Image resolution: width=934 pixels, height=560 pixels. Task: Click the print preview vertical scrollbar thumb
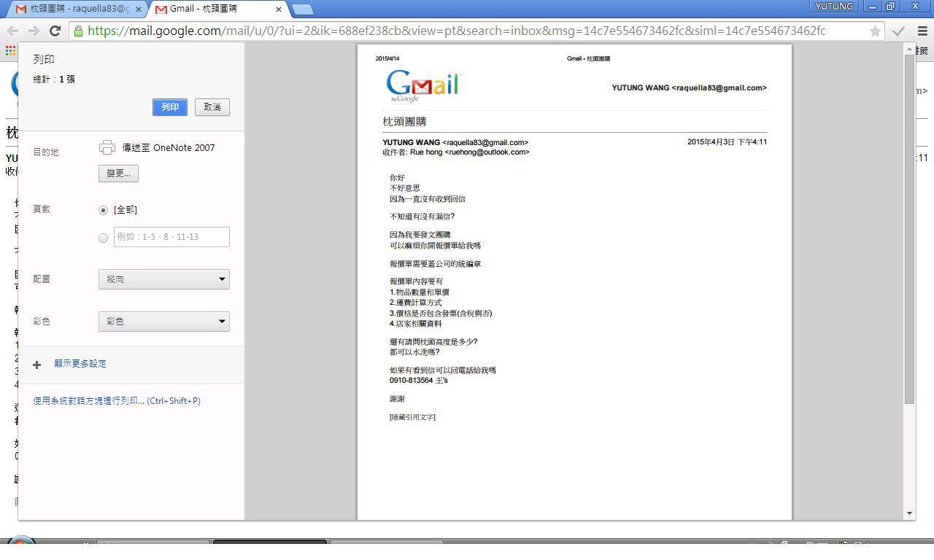click(909, 230)
